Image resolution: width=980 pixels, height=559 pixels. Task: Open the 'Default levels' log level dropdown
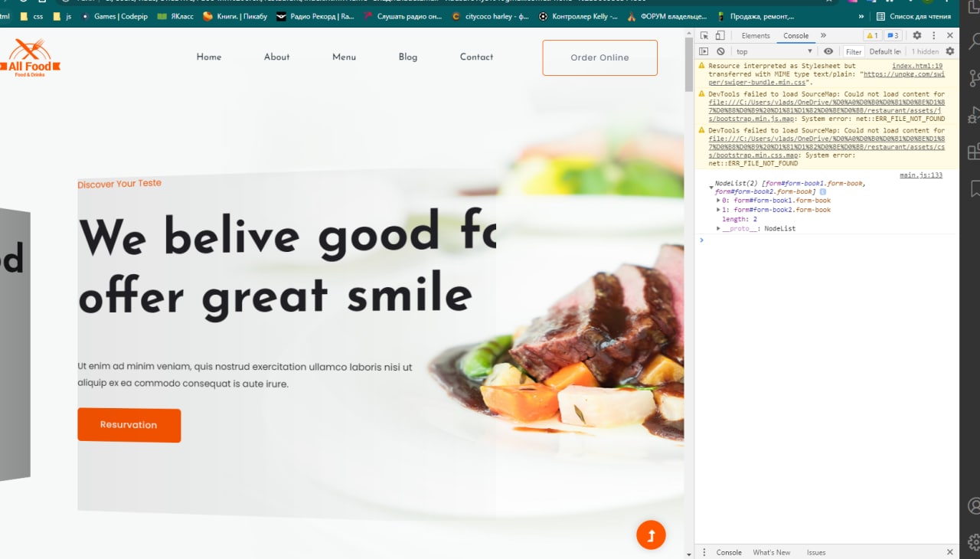pyautogui.click(x=886, y=51)
